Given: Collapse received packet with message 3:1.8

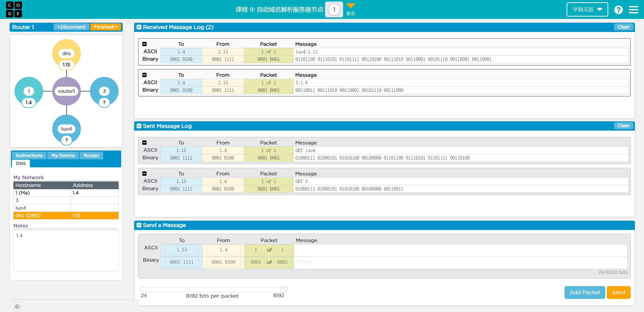Looking at the screenshot, I should tap(144, 75).
